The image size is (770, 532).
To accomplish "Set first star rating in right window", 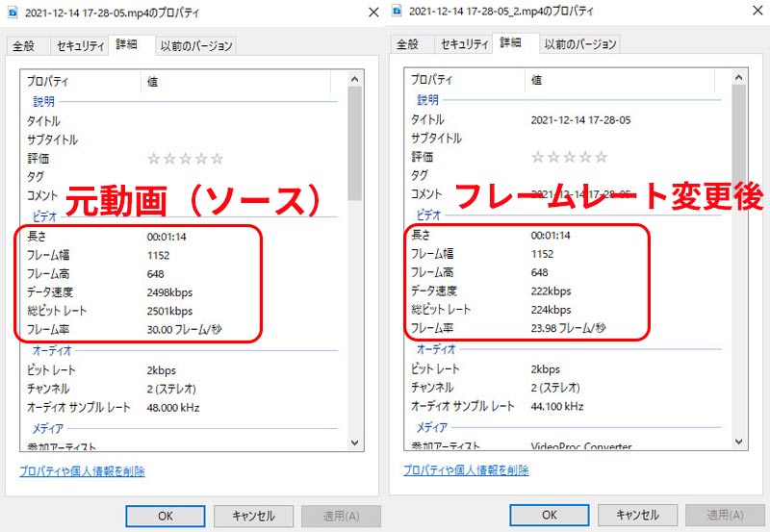I will [x=538, y=157].
